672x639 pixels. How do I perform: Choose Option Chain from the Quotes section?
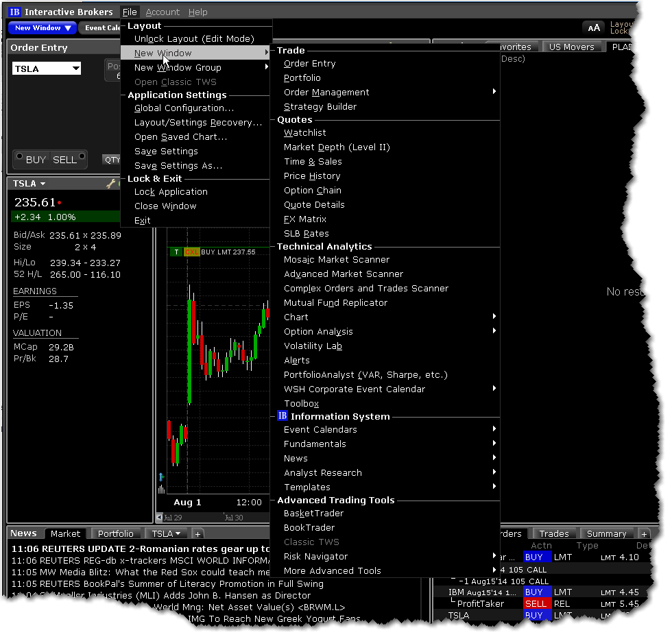click(312, 191)
